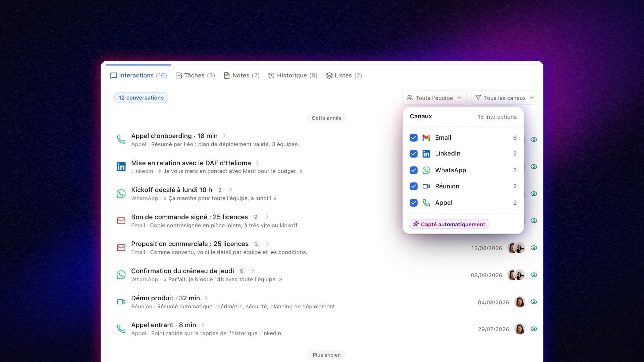
Task: Toggle eye visibility for Proposition commerciale row
Action: click(534, 248)
